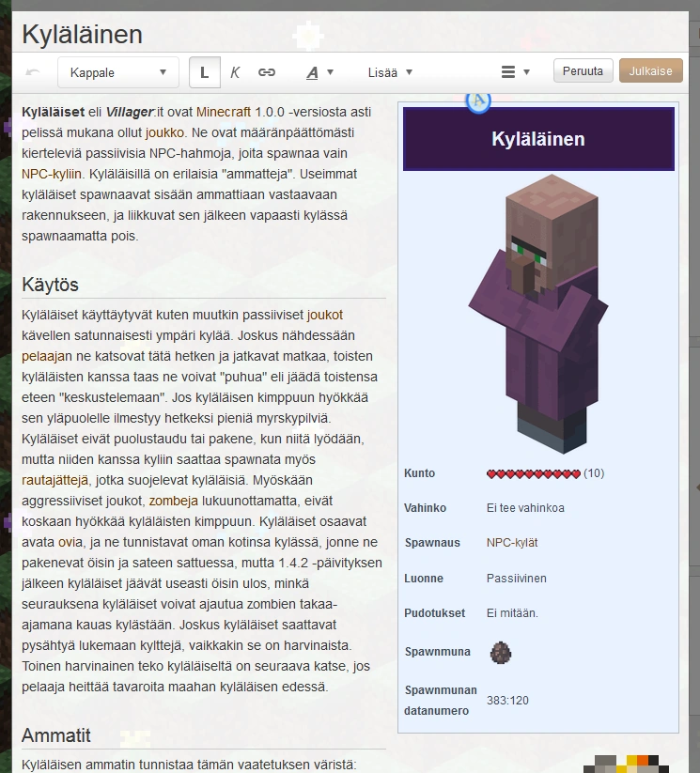Click the 'Kunto' infobox label
The height and width of the screenshot is (773, 700).
419,473
